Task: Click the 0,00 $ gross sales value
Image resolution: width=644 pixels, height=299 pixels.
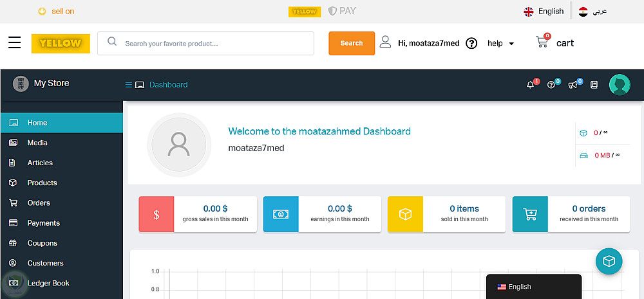Action: [x=215, y=209]
